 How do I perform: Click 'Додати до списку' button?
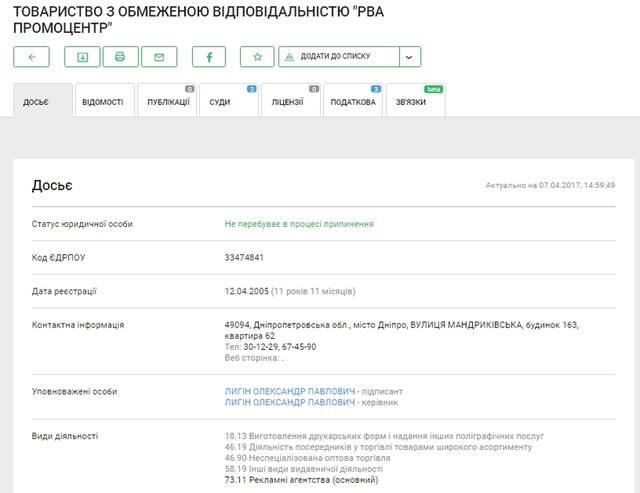coord(338,57)
